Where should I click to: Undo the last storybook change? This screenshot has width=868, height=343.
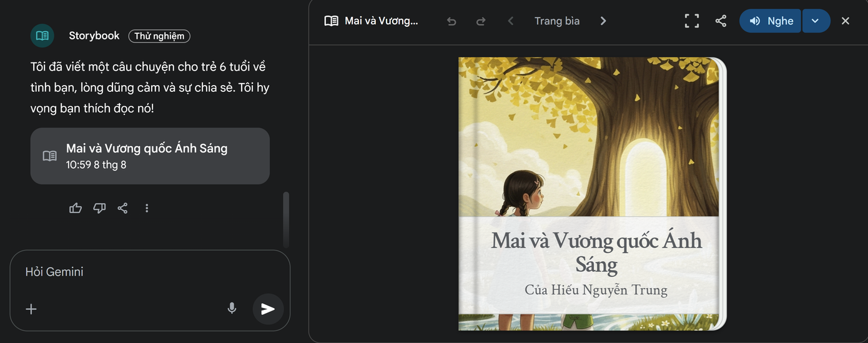point(451,21)
